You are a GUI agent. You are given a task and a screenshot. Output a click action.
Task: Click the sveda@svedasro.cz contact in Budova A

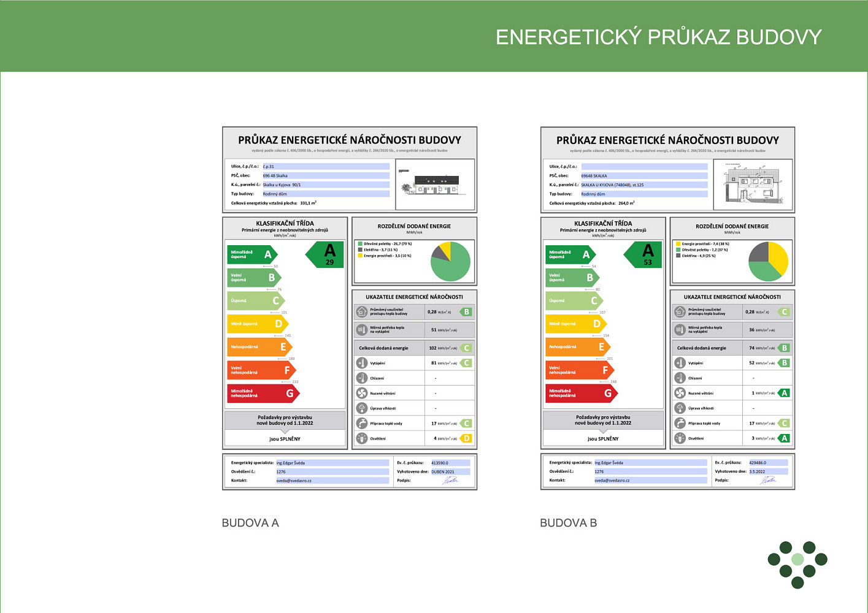pyautogui.click(x=294, y=481)
